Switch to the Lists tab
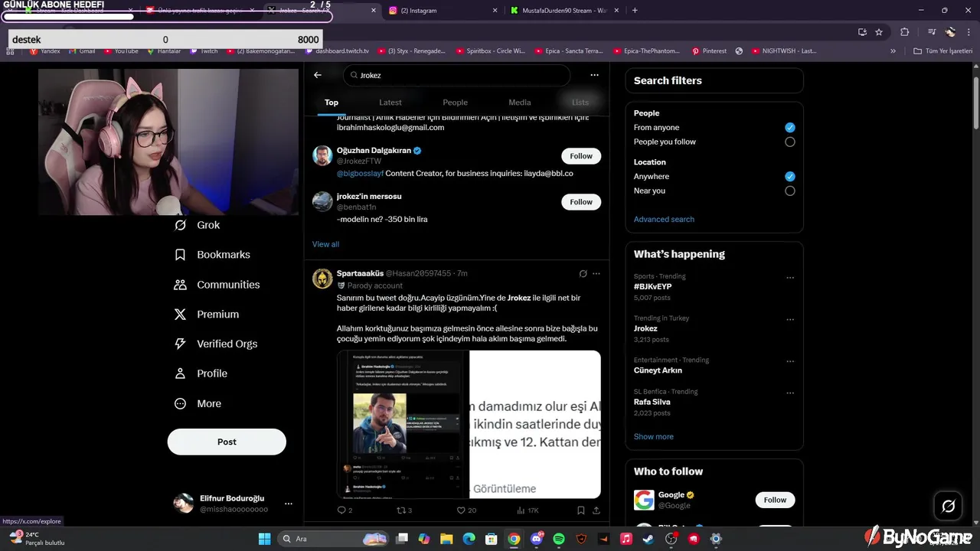Image resolution: width=980 pixels, height=551 pixels. pos(580,103)
